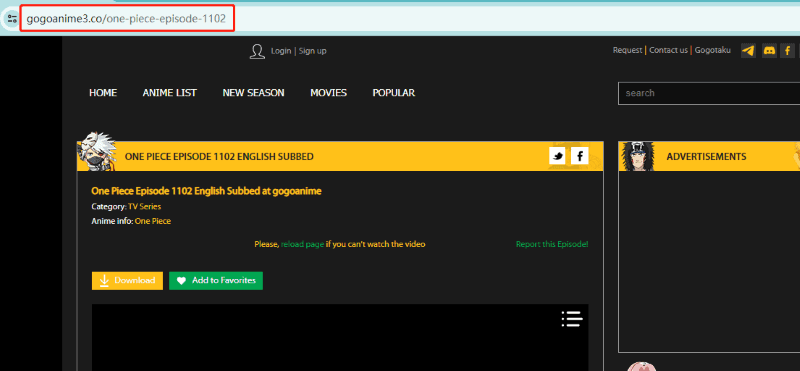
Task: Share episode via Facebook icon in title bar
Action: (580, 156)
